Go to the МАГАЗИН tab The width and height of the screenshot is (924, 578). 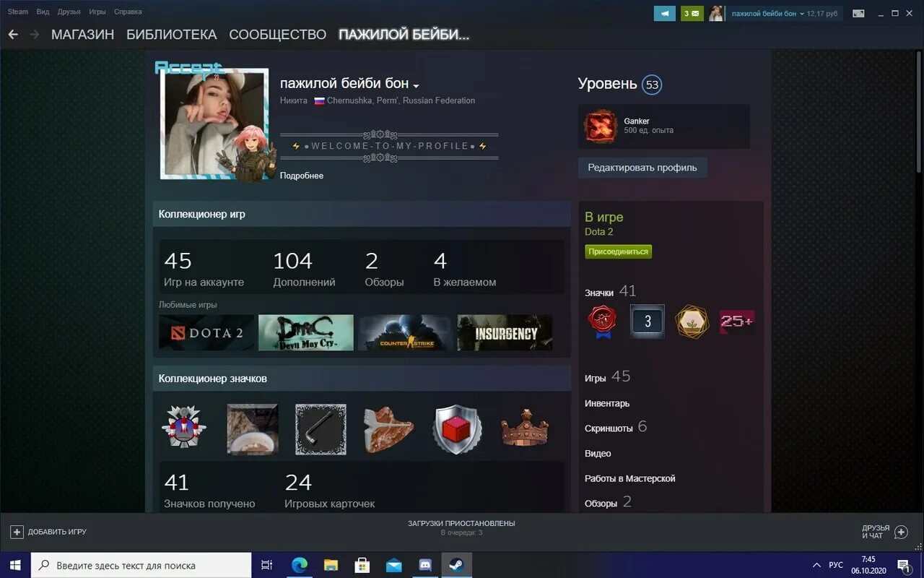[82, 35]
